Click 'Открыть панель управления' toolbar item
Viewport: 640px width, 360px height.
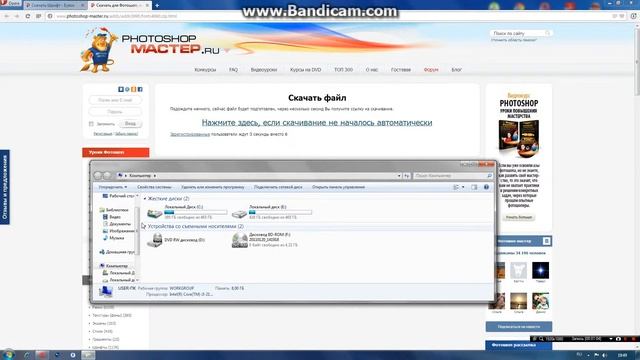click(338, 187)
